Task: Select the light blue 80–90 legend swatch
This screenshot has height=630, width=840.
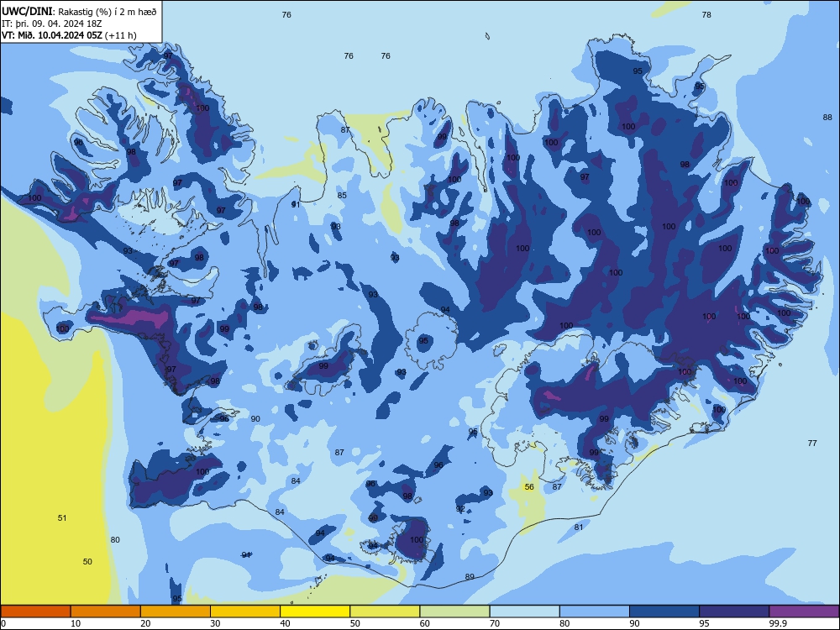Action: (595, 612)
